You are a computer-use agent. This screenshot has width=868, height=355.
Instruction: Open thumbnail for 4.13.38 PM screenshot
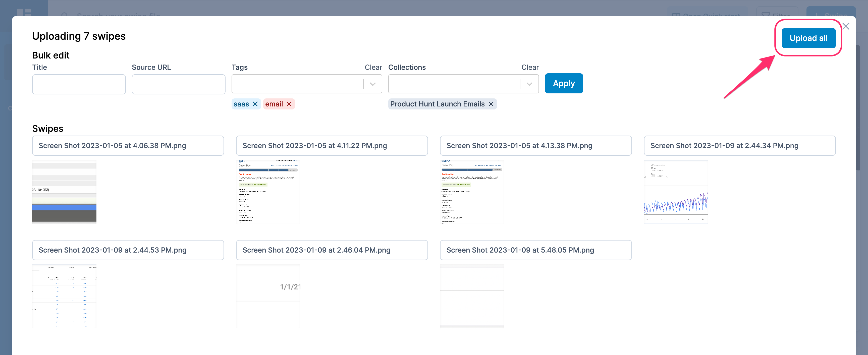click(x=472, y=192)
